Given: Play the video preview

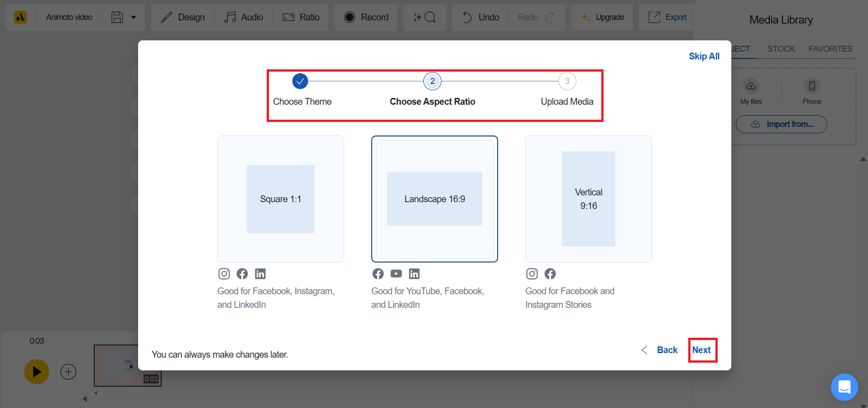Looking at the screenshot, I should click(37, 372).
